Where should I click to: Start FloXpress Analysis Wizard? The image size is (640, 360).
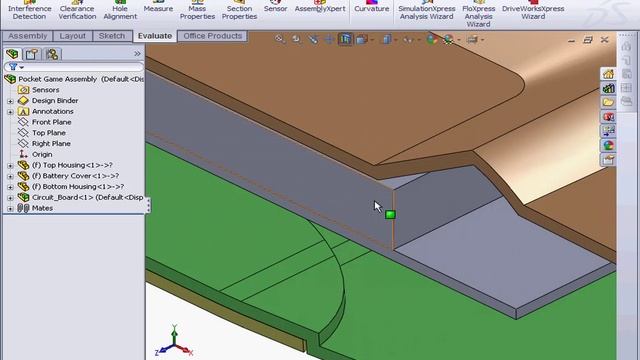[478, 14]
